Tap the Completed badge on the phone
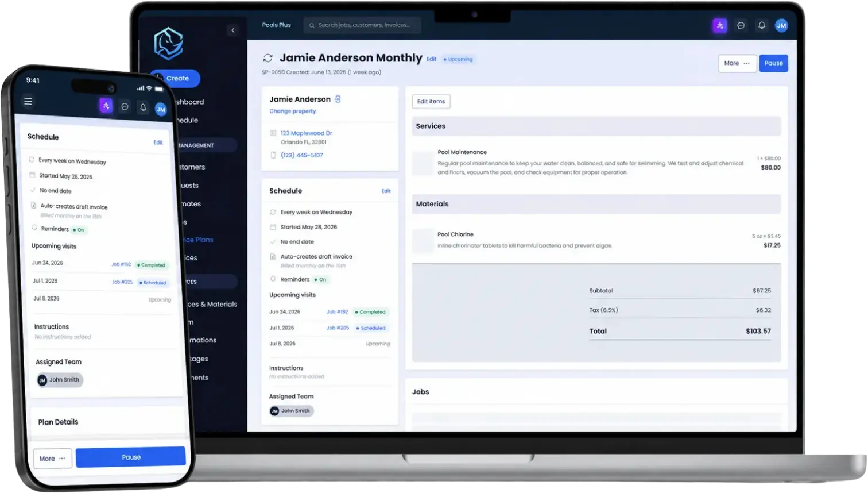The height and width of the screenshot is (493, 868). [x=152, y=265]
